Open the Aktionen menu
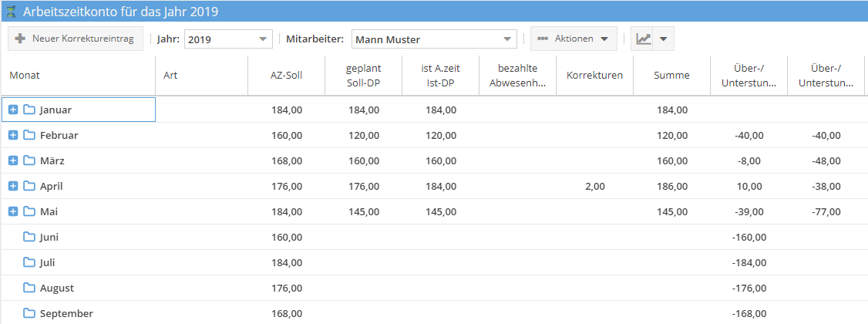 tap(574, 39)
